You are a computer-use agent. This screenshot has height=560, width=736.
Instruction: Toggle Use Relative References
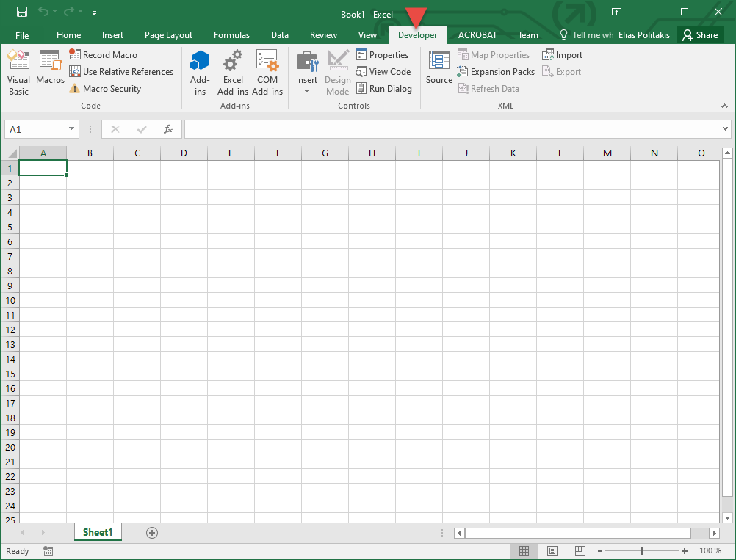point(121,71)
